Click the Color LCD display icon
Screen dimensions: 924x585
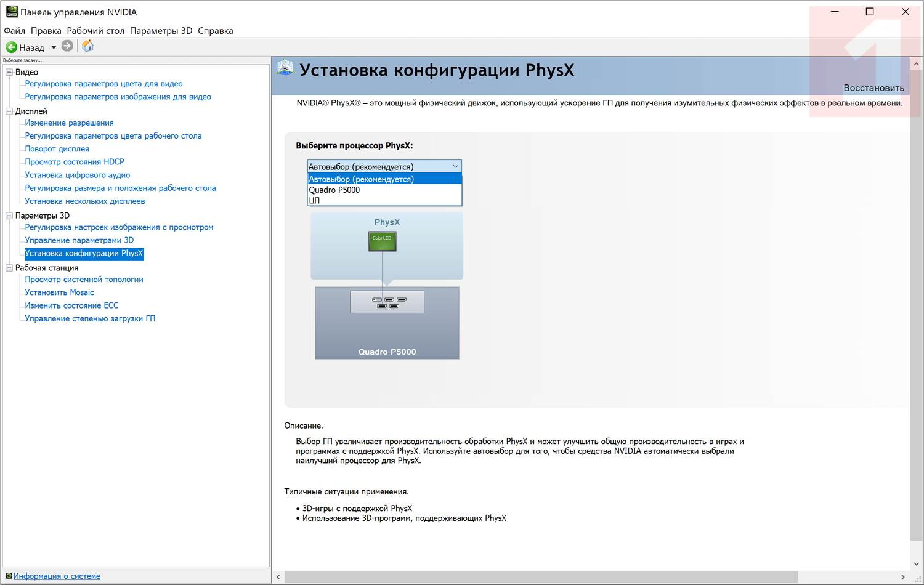point(382,241)
